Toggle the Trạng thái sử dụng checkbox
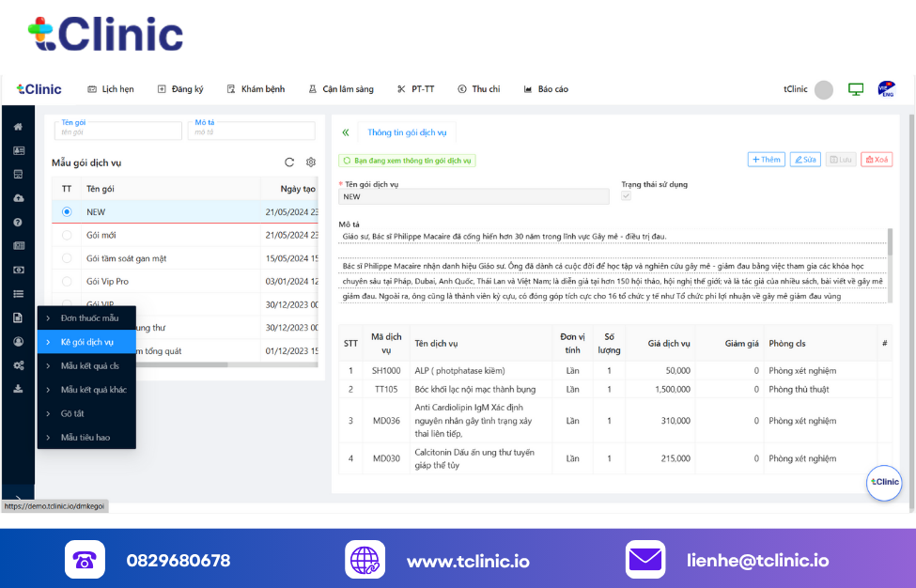This screenshot has width=916, height=588. coord(626,196)
